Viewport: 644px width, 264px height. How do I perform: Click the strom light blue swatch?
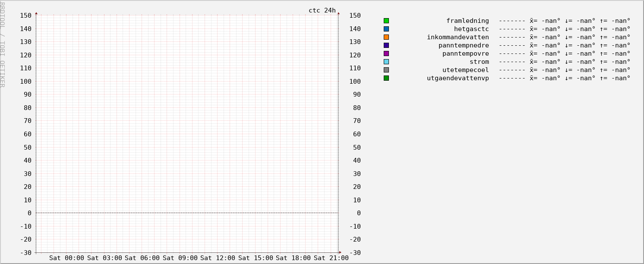(x=386, y=62)
